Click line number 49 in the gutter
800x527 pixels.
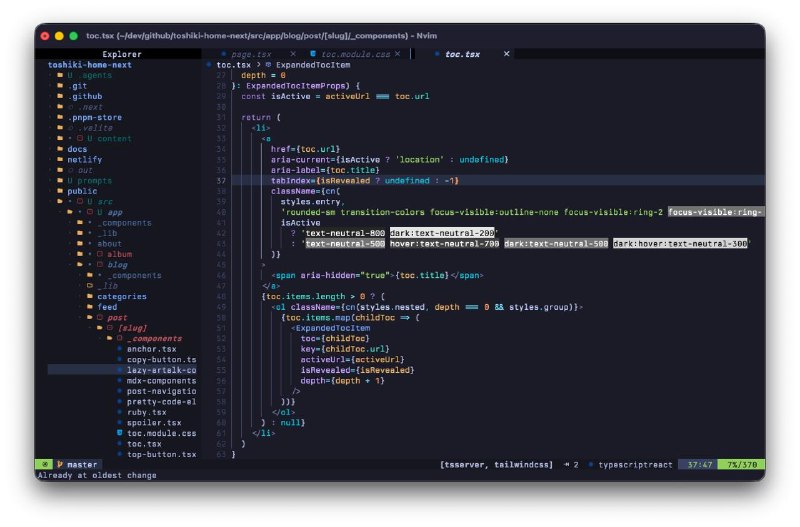(x=221, y=307)
